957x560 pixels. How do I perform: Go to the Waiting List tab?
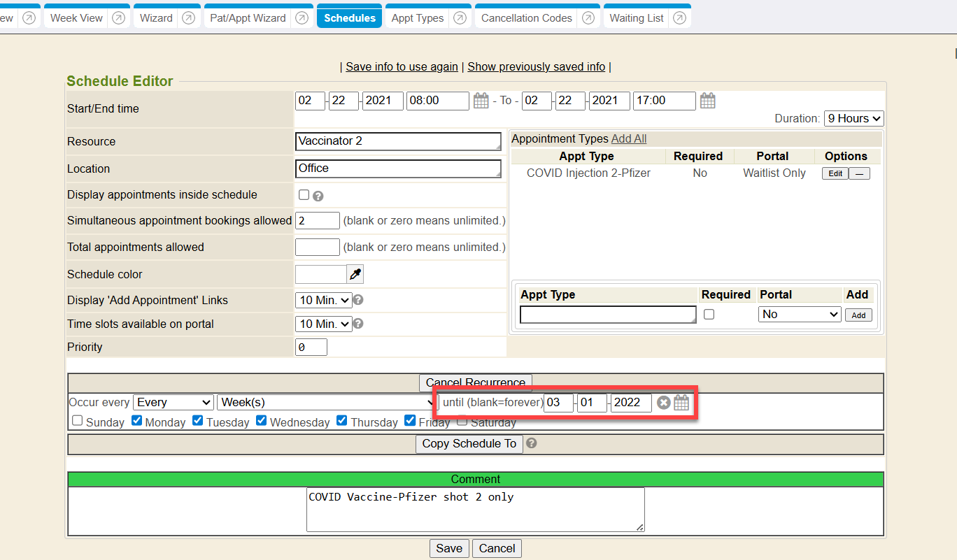(636, 18)
